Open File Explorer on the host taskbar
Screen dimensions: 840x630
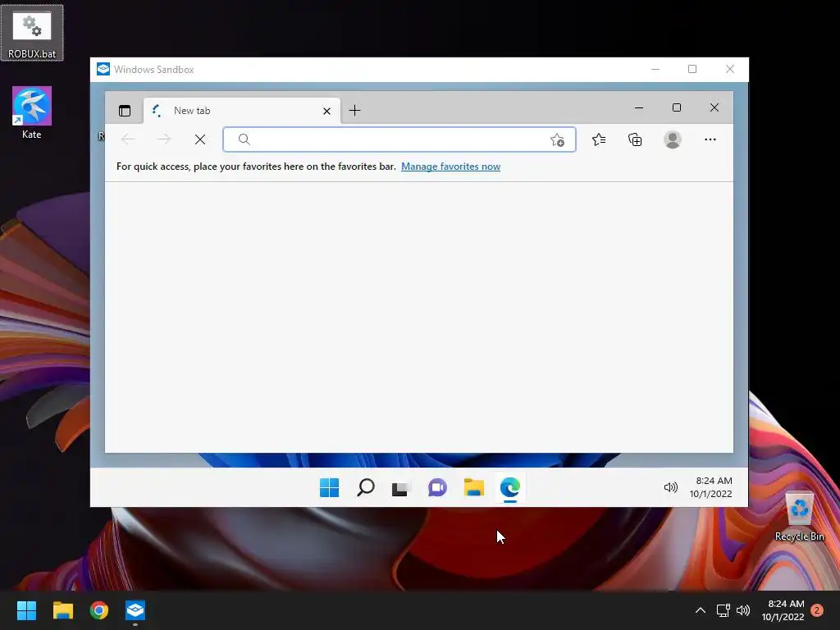click(x=62, y=610)
